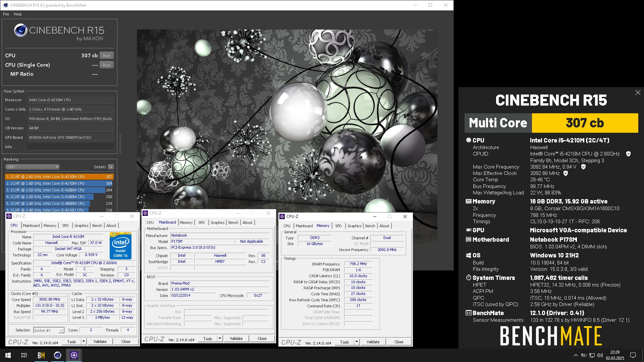Click the Cinebench logo sphere
Image resolution: width=644 pixels, height=362 pixels.
(21, 31)
